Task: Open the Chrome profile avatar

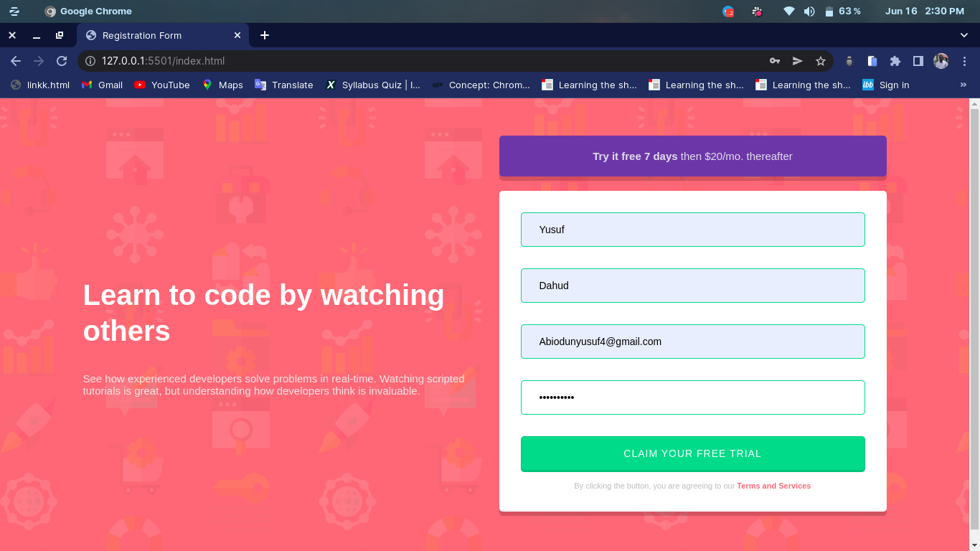Action: [941, 61]
